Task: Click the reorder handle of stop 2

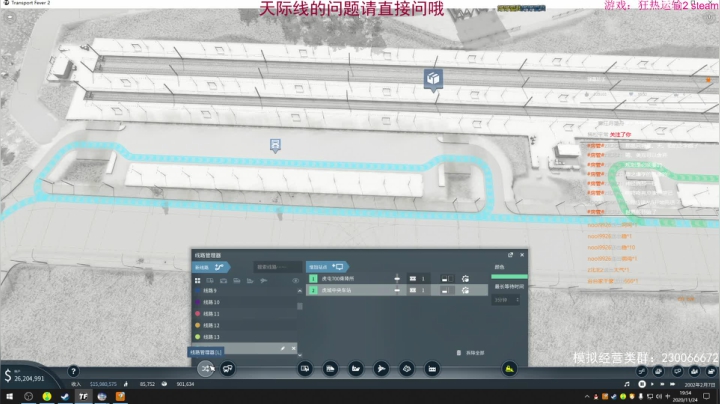Action: [x=397, y=290]
